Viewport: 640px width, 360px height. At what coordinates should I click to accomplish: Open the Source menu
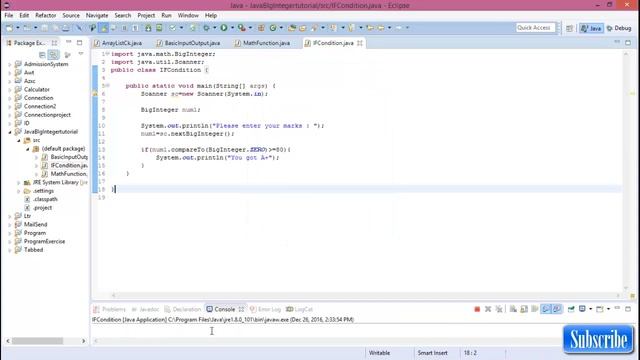click(71, 15)
